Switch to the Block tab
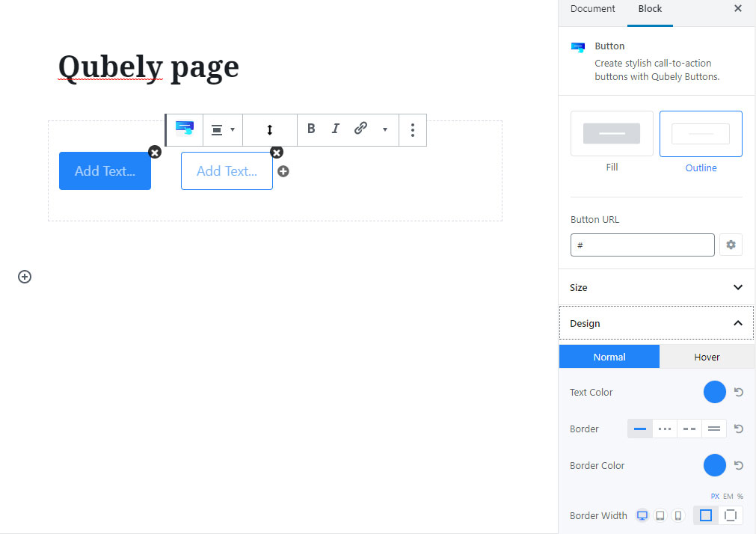Viewport: 756px width, 534px height. tap(650, 9)
